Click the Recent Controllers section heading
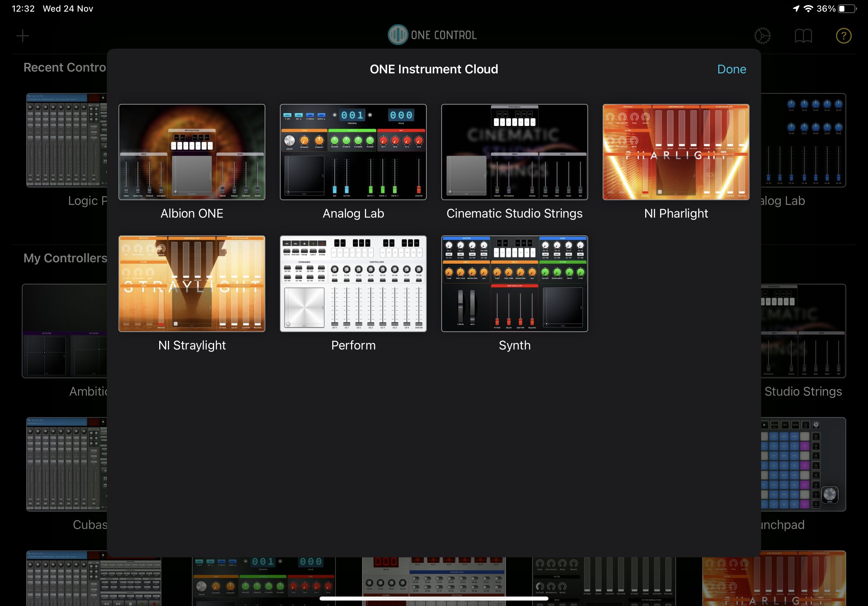The image size is (868, 606). pyautogui.click(x=65, y=67)
